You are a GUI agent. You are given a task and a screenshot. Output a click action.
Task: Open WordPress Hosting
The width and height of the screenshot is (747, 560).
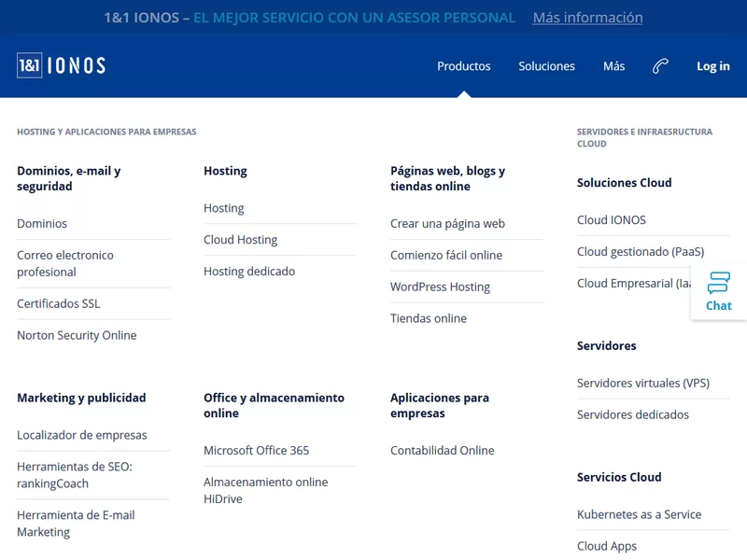click(440, 287)
